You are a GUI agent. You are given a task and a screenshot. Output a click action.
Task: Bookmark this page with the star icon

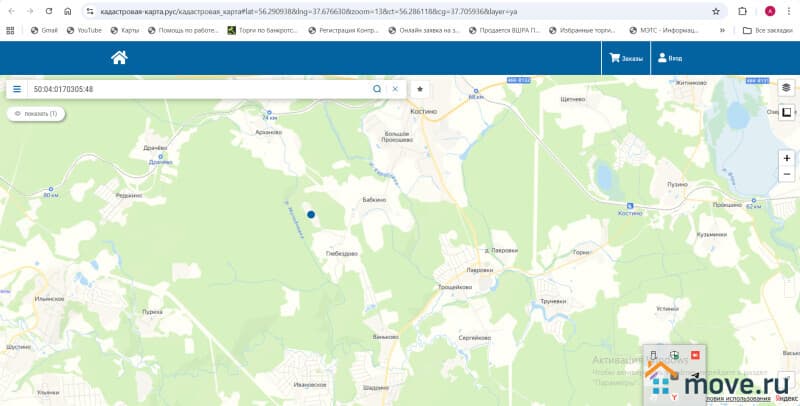coord(716,11)
